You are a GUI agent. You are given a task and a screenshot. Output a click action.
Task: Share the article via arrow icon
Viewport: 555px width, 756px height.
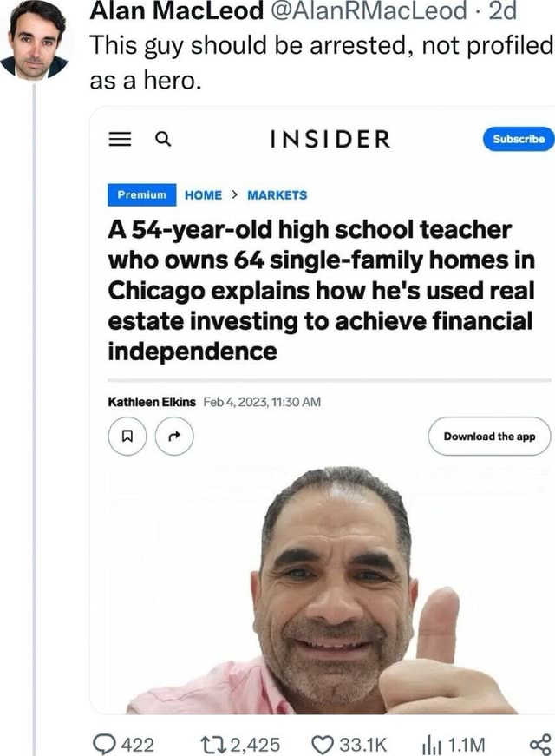(x=174, y=437)
